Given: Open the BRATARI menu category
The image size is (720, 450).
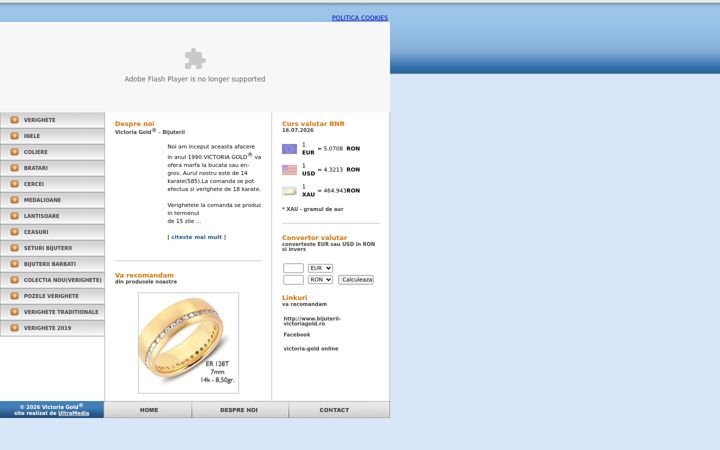Looking at the screenshot, I should point(52,168).
